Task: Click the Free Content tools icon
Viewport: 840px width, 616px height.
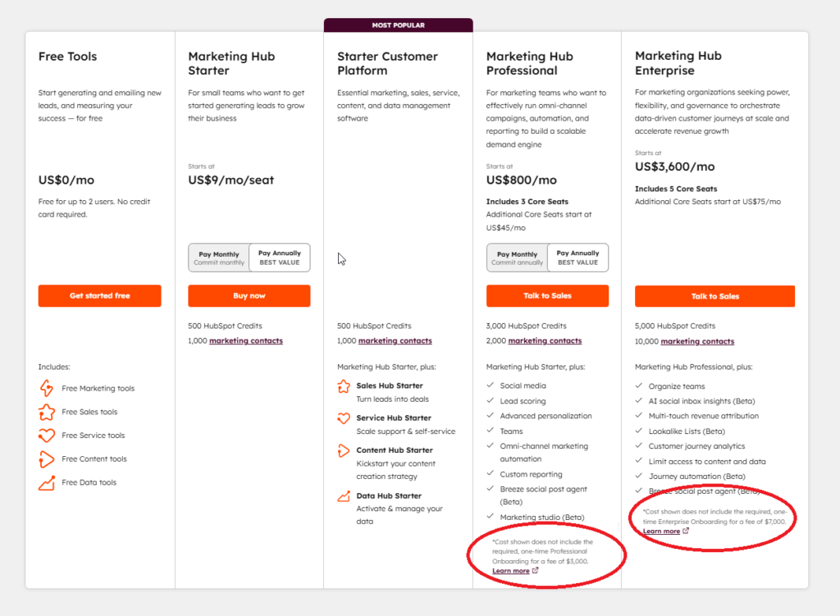Action: [x=46, y=459]
